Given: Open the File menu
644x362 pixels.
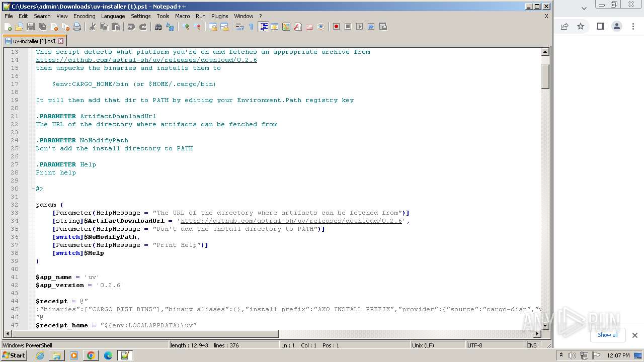Looking at the screenshot, I should tap(9, 16).
